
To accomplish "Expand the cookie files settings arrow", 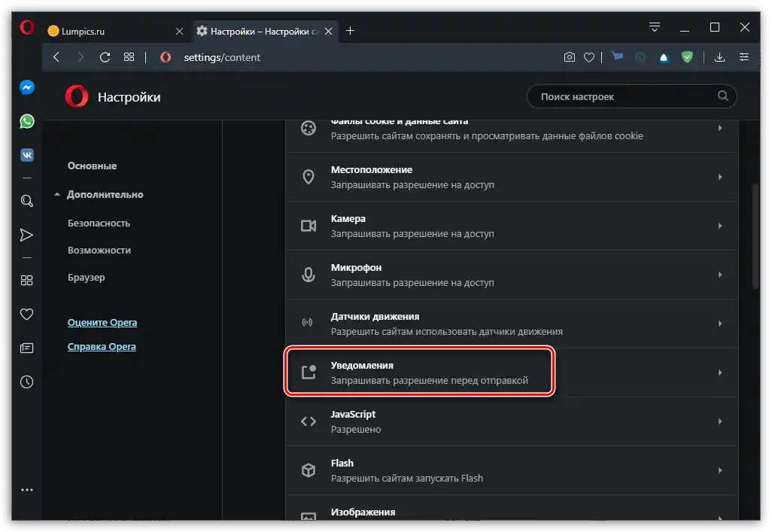I will coord(720,128).
